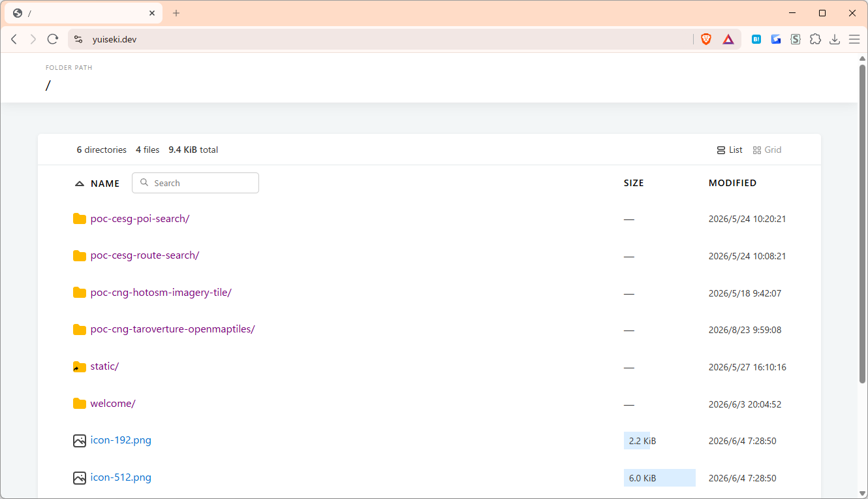Focus the Search filter field

(x=195, y=183)
